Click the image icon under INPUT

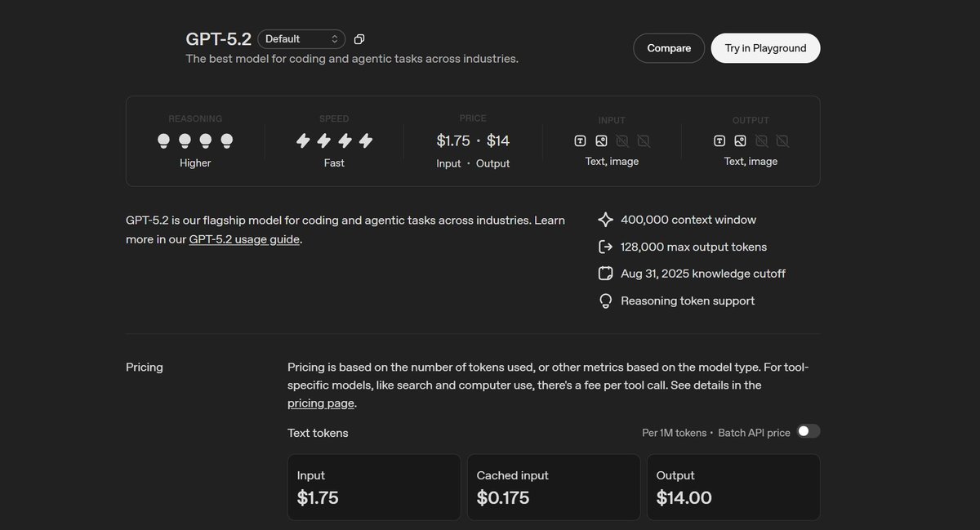click(x=602, y=140)
